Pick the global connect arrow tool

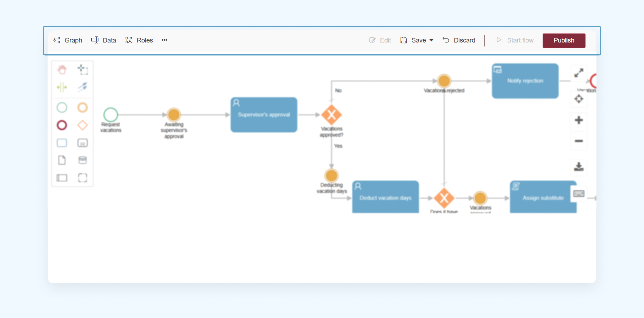point(82,87)
